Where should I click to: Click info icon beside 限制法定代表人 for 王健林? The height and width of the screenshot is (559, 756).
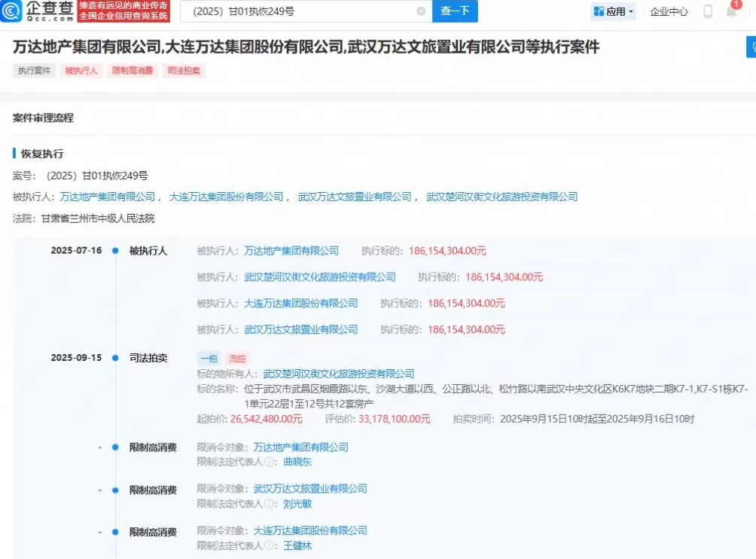click(x=269, y=546)
